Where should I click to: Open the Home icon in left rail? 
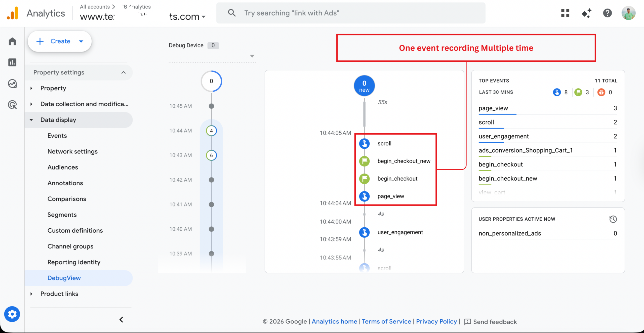[12, 41]
